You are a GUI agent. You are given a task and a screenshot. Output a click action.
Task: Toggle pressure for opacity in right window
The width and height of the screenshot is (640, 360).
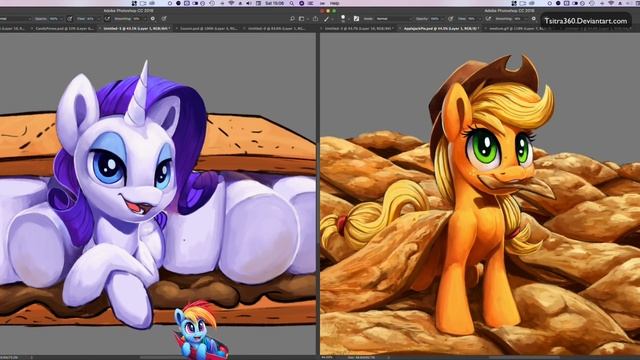(x=451, y=19)
